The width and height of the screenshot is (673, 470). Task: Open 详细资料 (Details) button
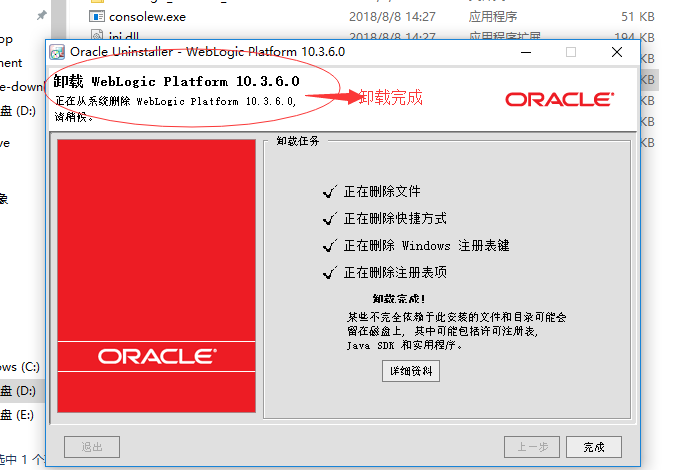[x=411, y=371]
